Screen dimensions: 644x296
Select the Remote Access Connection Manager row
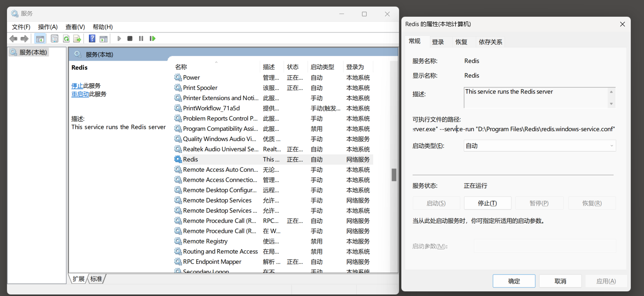pyautogui.click(x=273, y=180)
